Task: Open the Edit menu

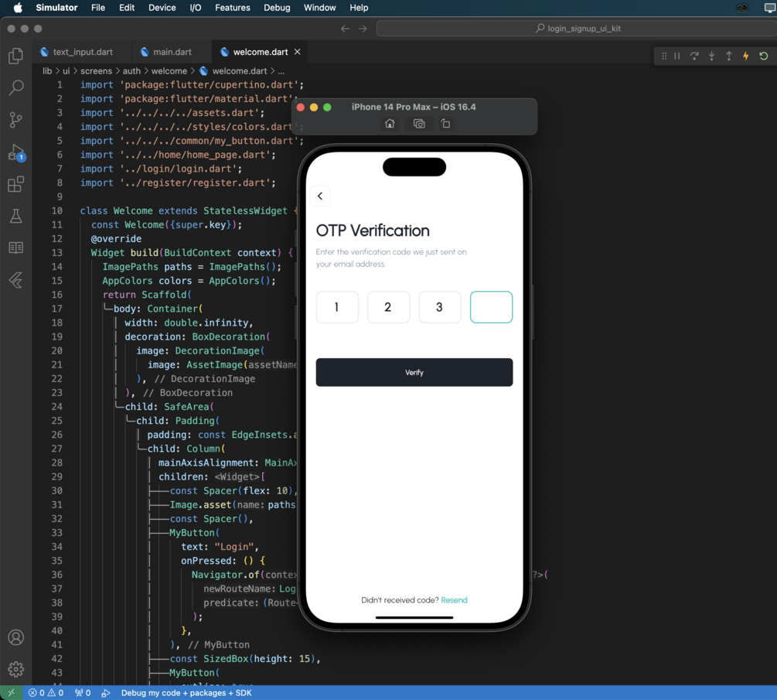Action: pyautogui.click(x=127, y=8)
